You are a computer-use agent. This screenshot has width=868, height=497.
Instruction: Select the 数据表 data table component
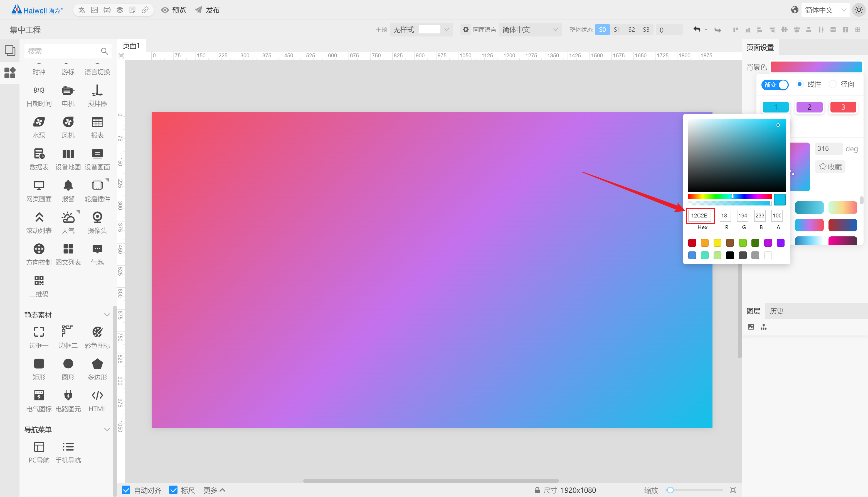click(39, 160)
